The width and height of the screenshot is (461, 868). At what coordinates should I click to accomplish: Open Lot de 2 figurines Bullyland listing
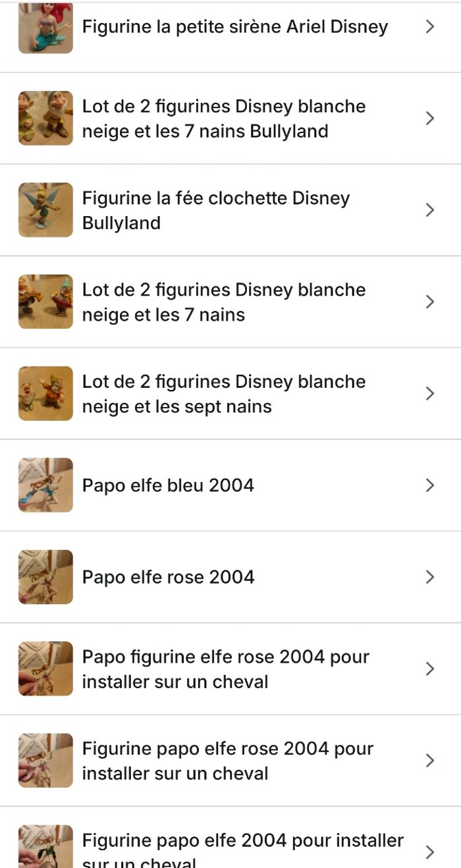click(x=223, y=119)
